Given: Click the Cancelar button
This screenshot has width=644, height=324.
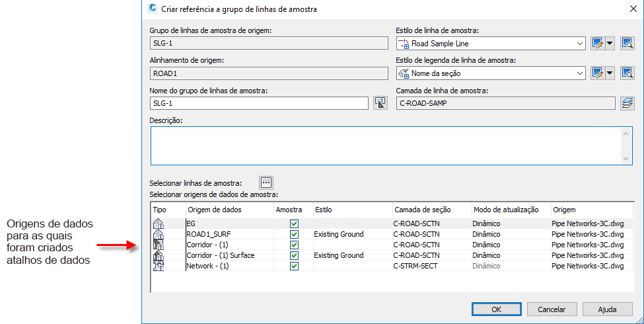Looking at the screenshot, I should [x=552, y=309].
